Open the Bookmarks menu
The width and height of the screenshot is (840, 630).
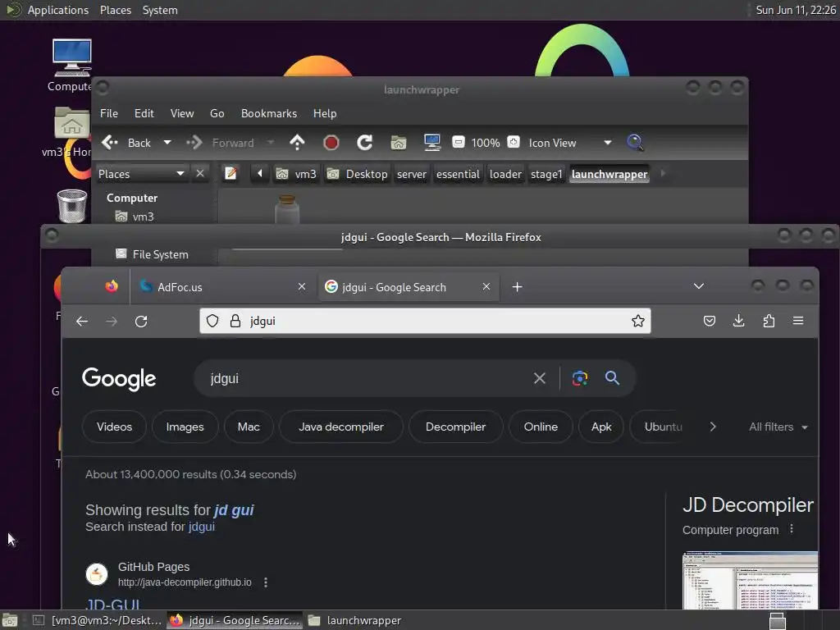coord(269,113)
